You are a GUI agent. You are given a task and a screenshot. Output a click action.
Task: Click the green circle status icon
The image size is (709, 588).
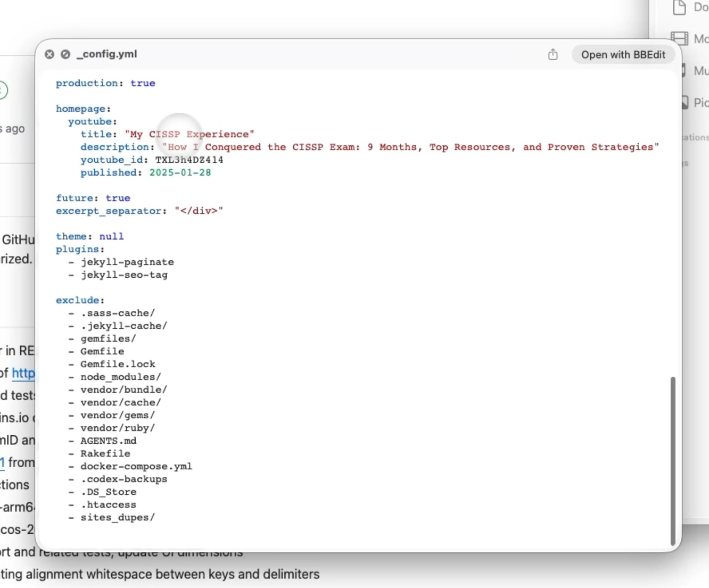click(x=3, y=90)
